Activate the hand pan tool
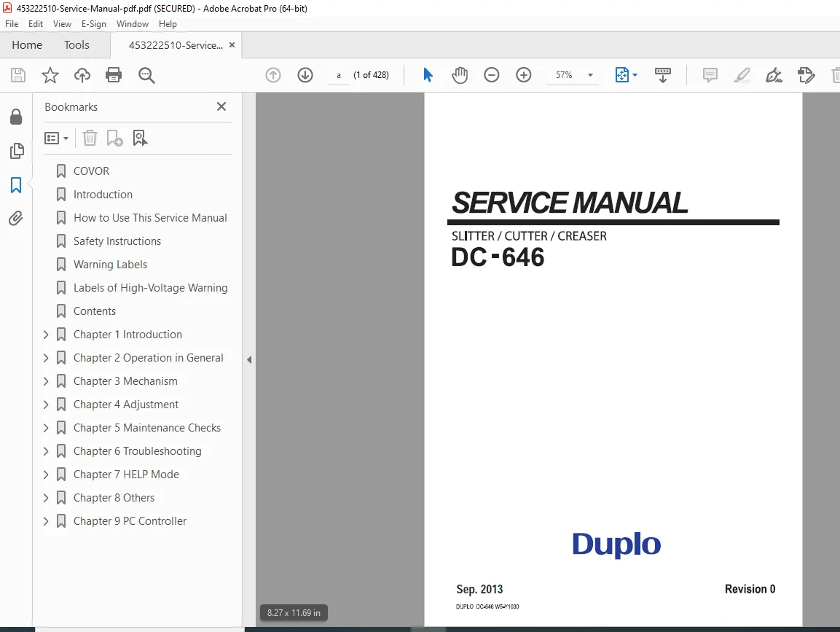Screen dimensions: 840x632 click(460, 75)
